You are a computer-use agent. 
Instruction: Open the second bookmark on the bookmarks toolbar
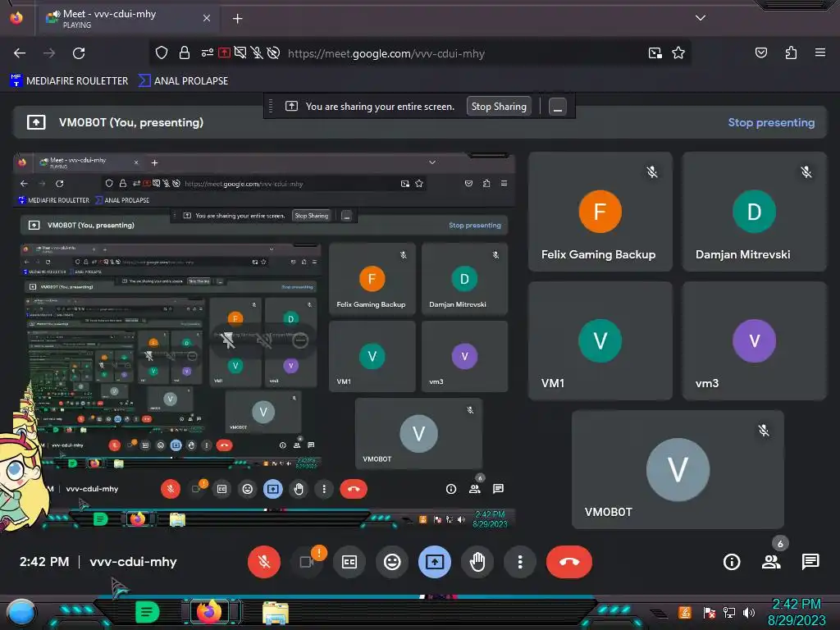click(183, 81)
